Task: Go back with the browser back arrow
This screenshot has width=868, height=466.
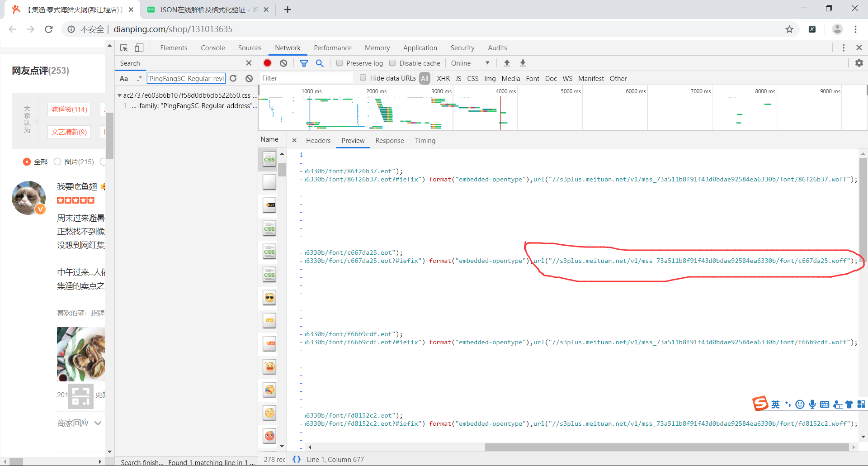Action: 13,29
